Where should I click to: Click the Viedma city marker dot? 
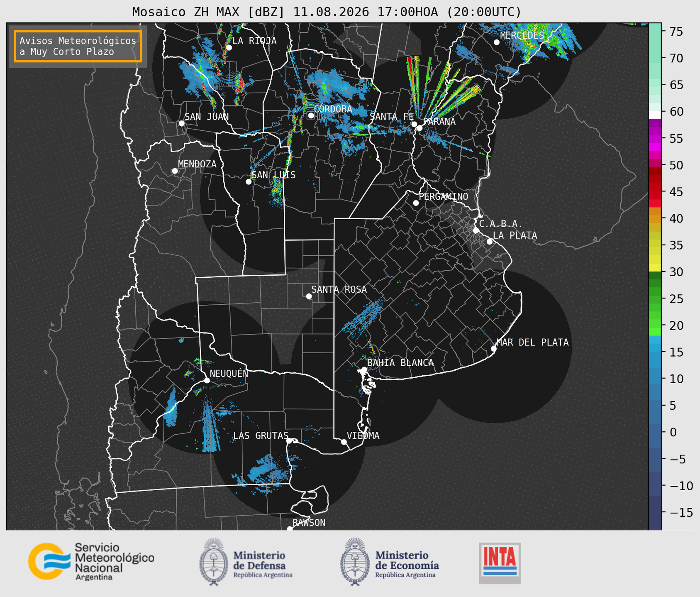click(344, 442)
